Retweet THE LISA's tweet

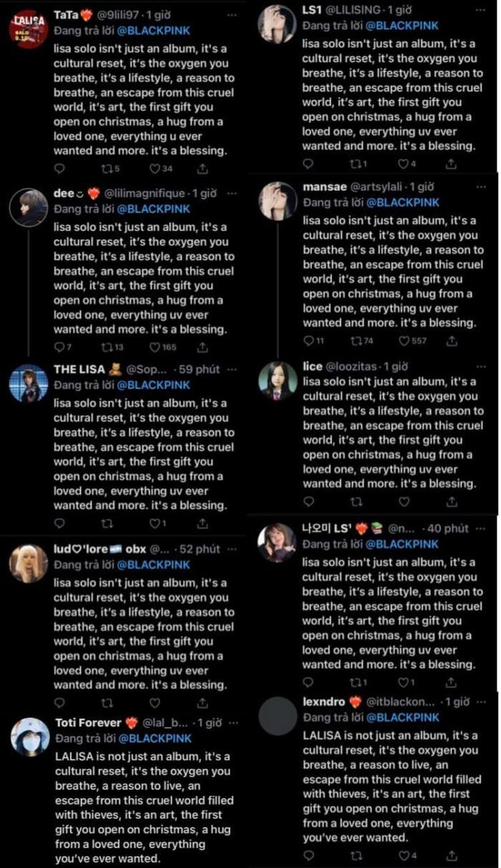[107, 523]
